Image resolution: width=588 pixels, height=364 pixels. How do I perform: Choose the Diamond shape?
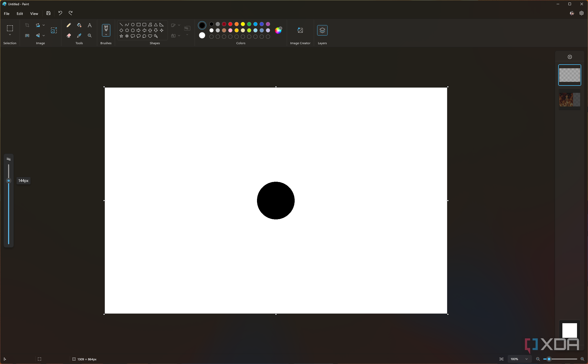[x=121, y=30]
